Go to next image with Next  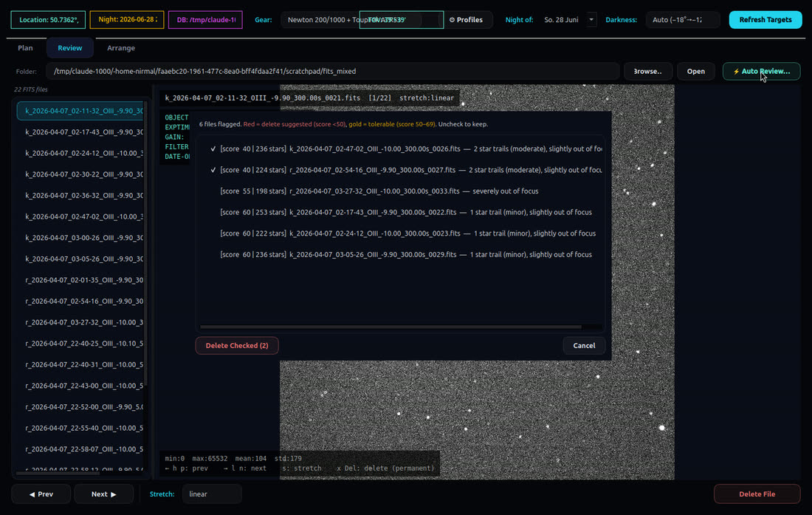(x=103, y=494)
